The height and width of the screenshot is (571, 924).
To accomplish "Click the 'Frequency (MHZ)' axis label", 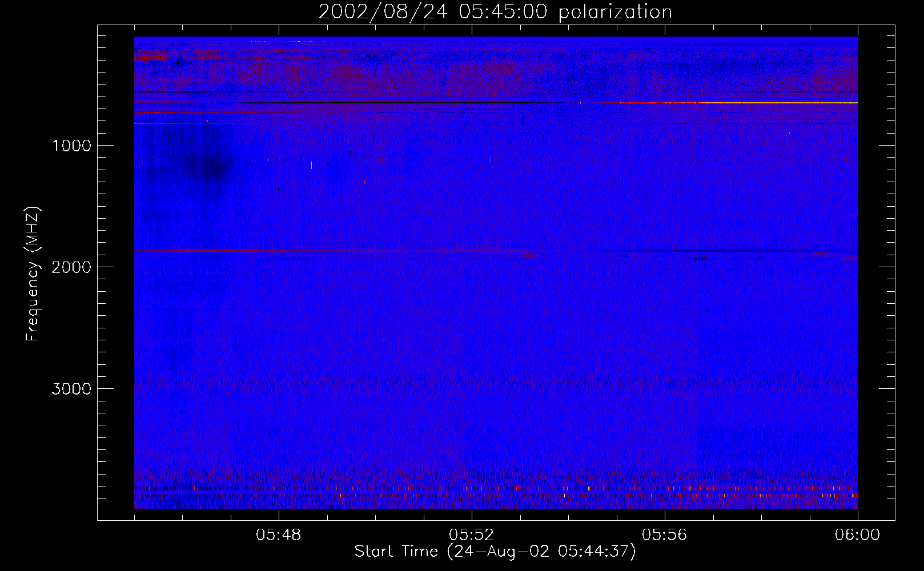I will point(33,274).
